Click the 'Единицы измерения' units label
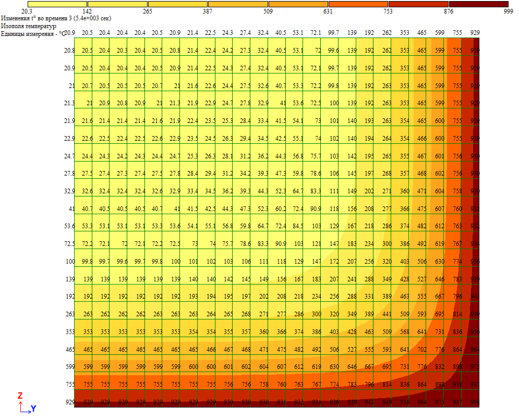Image resolution: width=519 pixels, height=420 pixels. coord(33,33)
